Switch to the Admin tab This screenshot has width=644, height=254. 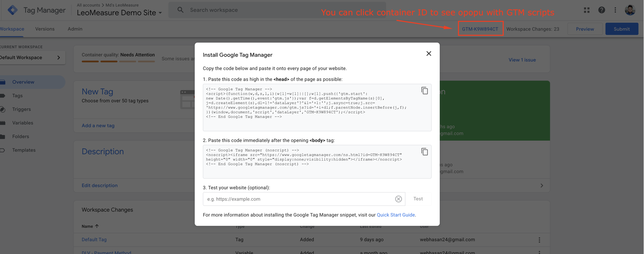[x=75, y=29]
